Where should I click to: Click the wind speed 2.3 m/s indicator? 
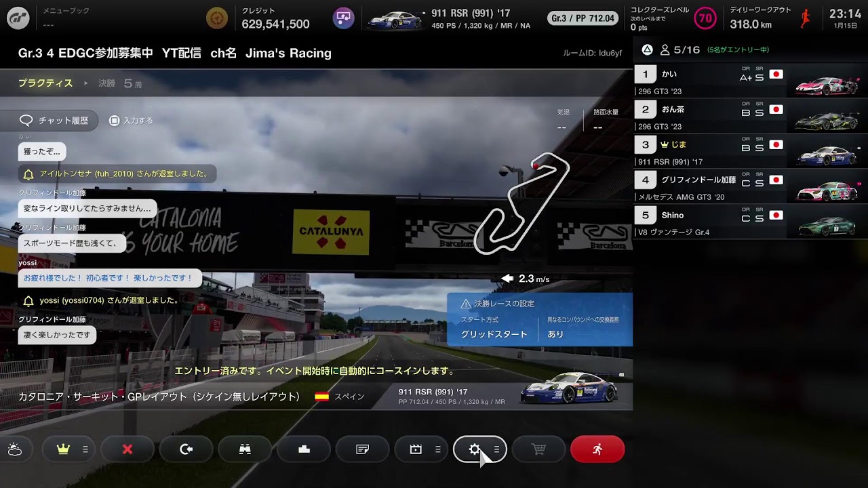point(526,279)
